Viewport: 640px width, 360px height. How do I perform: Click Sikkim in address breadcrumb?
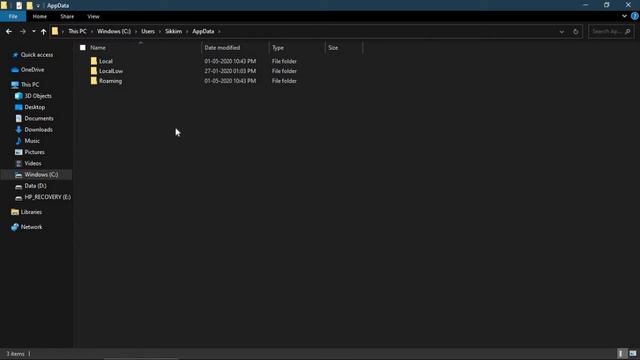tap(173, 31)
